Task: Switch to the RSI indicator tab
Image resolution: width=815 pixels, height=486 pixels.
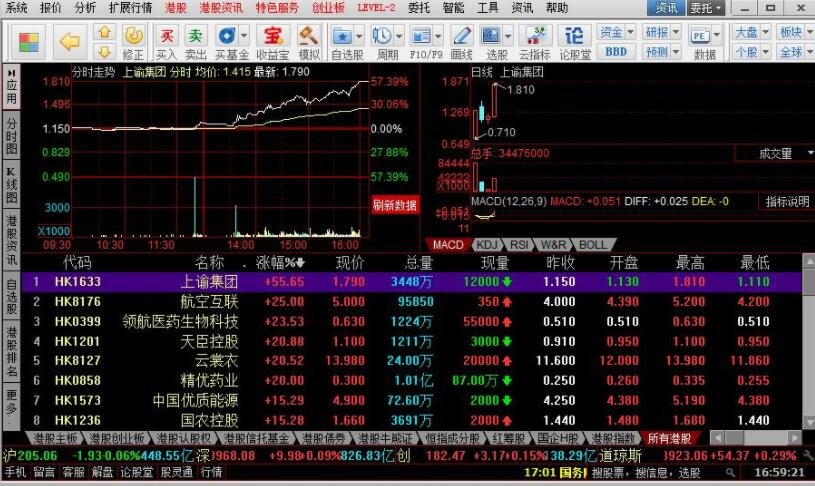Action: [x=519, y=245]
